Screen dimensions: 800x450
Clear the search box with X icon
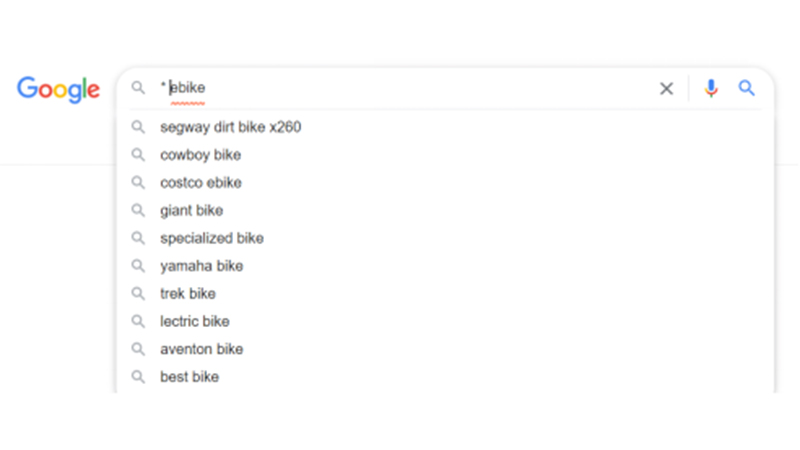(666, 88)
